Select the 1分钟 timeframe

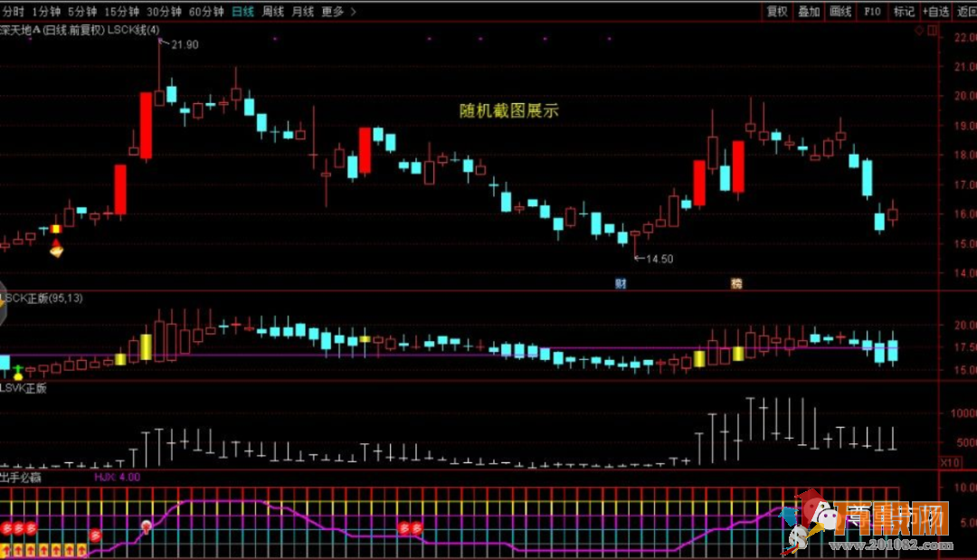pyautogui.click(x=47, y=11)
